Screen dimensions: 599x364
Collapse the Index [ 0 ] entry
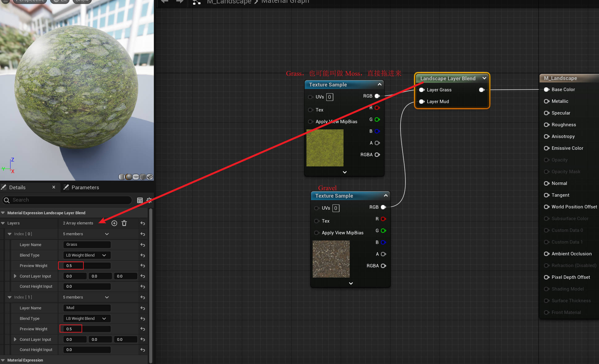click(x=10, y=234)
